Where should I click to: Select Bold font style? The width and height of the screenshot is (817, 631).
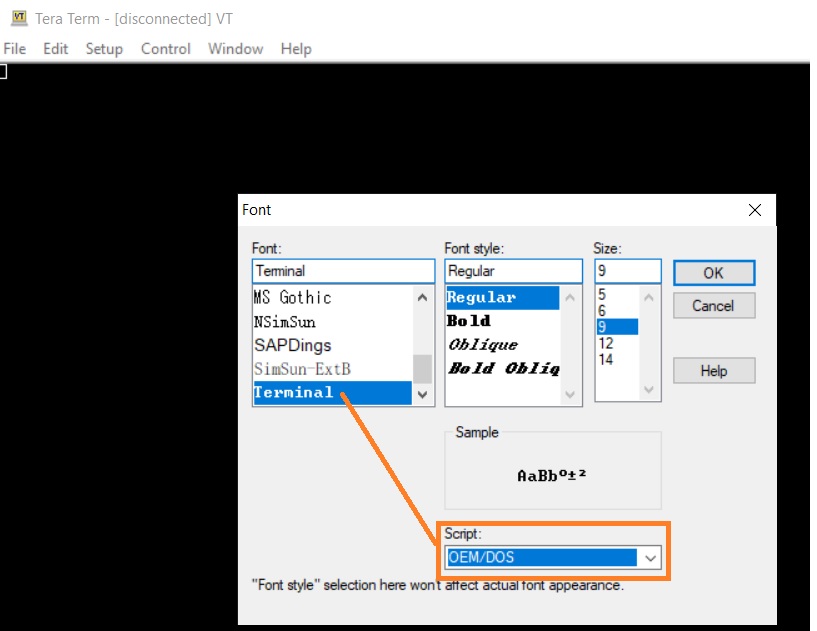[469, 321]
